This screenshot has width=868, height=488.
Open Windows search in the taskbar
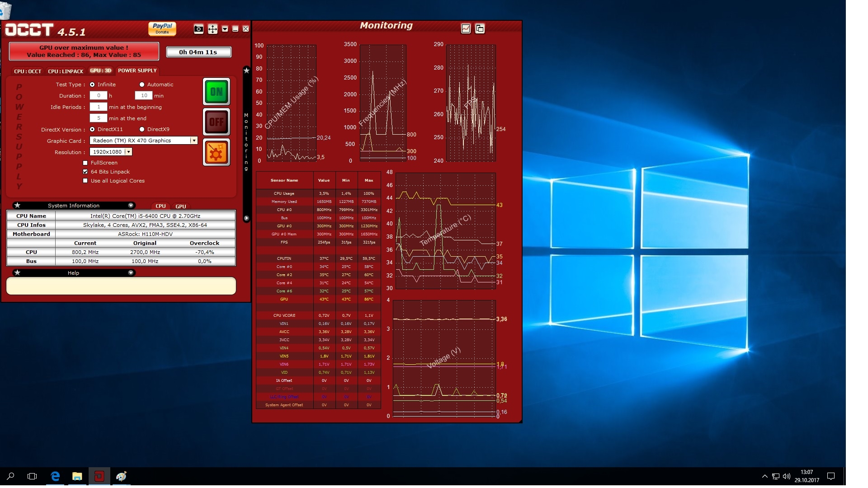pos(10,476)
